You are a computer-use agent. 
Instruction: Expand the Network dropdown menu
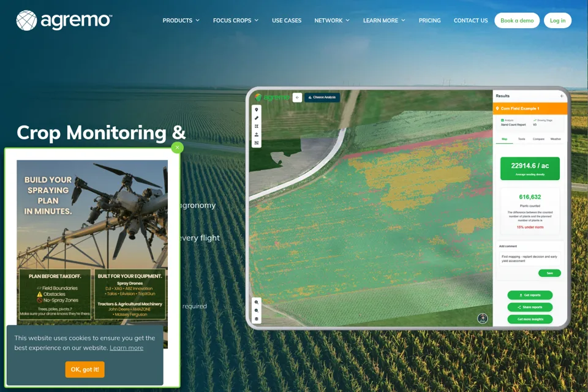click(332, 20)
